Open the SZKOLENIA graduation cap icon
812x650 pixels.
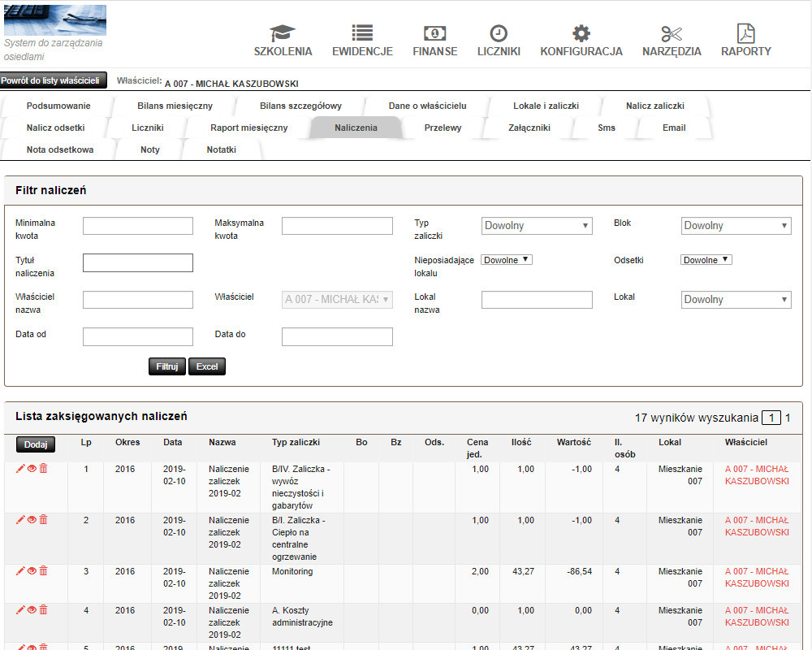(283, 33)
